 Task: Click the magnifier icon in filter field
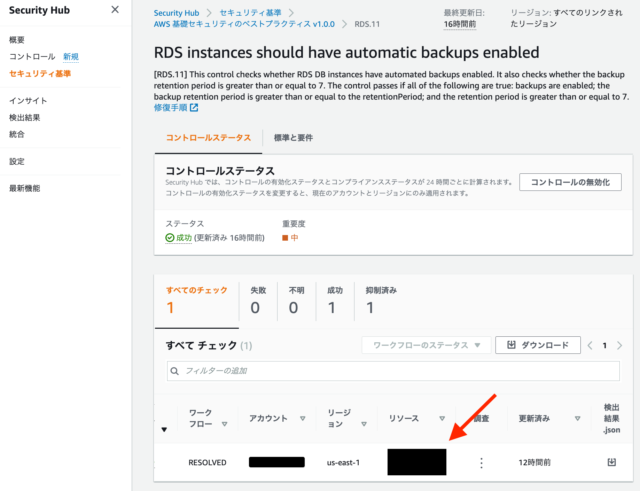point(175,371)
